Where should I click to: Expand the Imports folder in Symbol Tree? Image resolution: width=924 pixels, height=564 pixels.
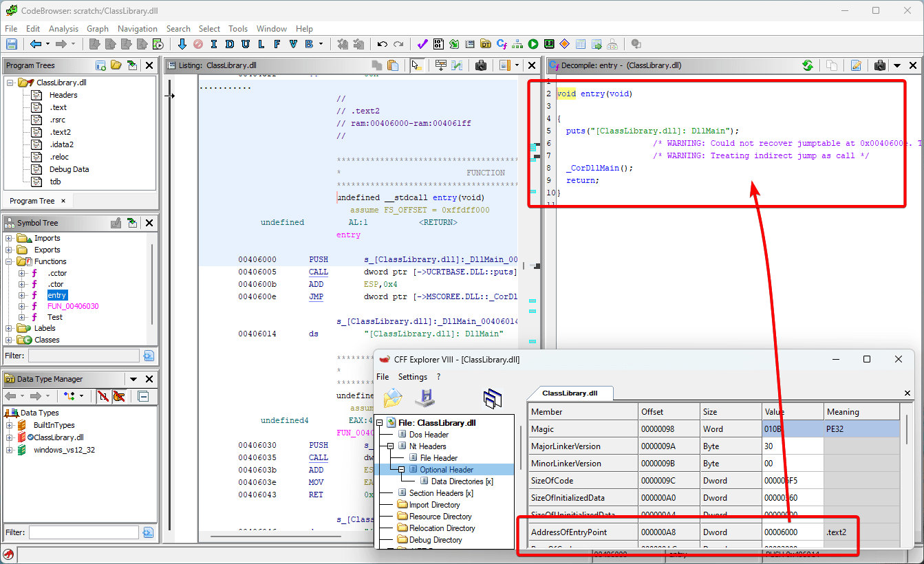coord(9,238)
